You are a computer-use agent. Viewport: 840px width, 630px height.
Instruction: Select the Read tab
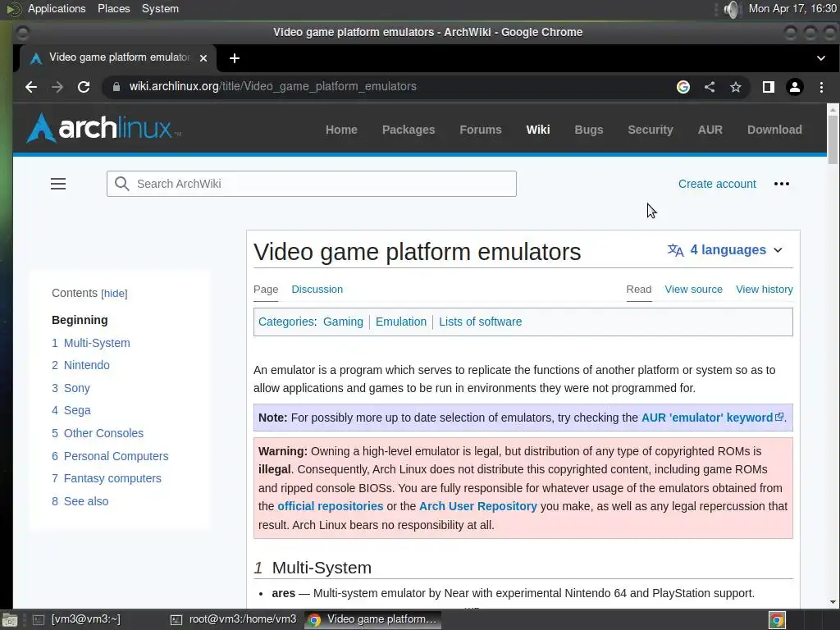[638, 290]
